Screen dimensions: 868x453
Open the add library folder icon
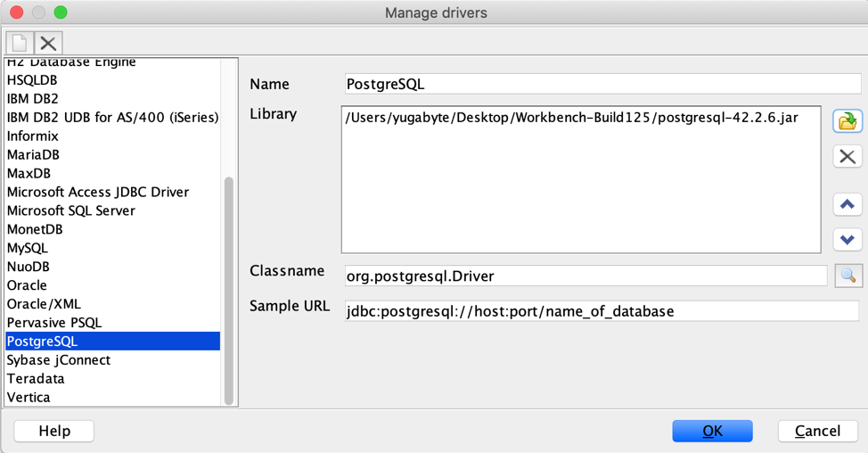pyautogui.click(x=847, y=120)
